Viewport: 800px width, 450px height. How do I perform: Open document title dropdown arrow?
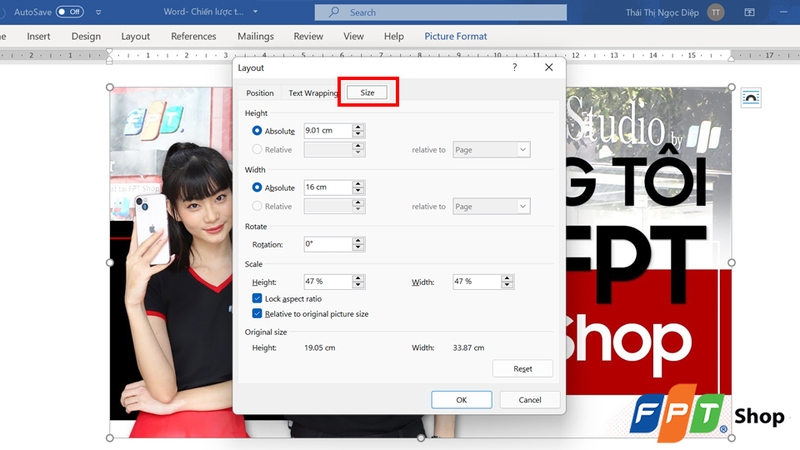255,11
